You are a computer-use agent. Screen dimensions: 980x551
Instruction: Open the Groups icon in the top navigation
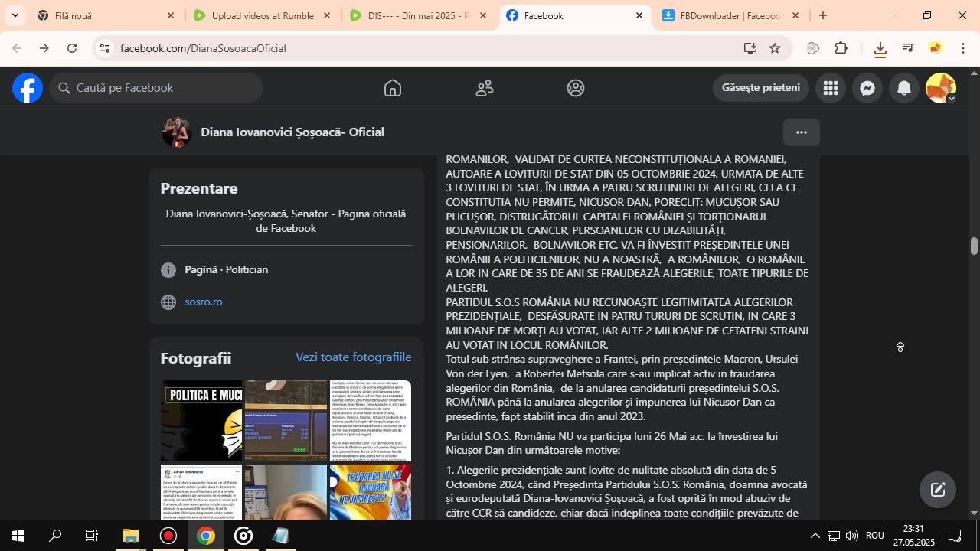pos(576,88)
